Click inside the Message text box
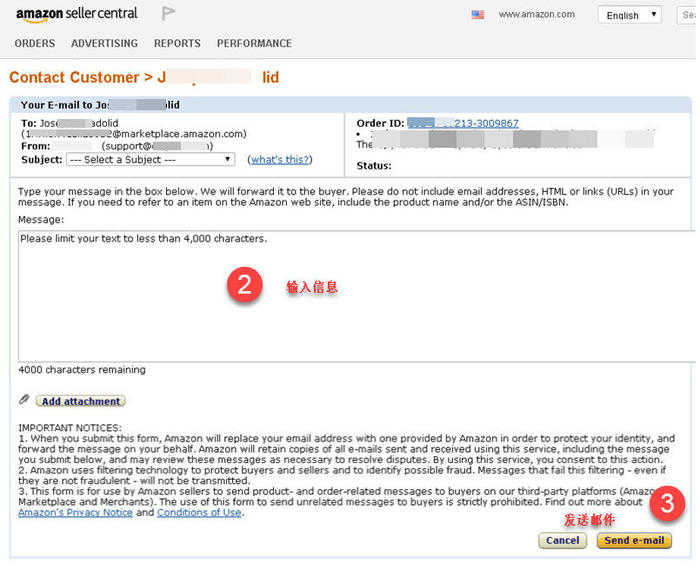700x583 pixels. click(357, 296)
